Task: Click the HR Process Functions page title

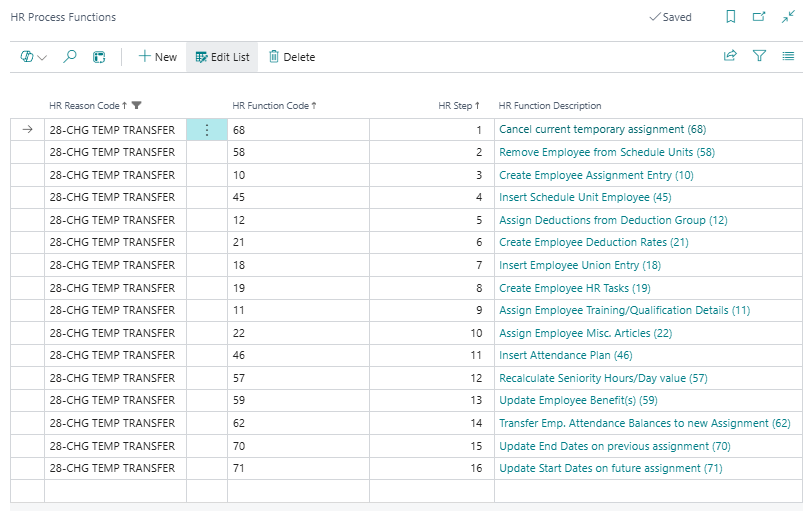Action: (x=63, y=17)
